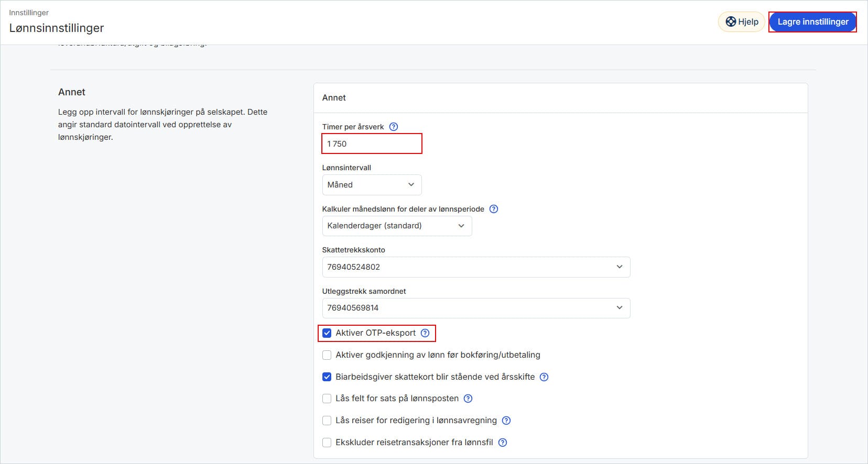The width and height of the screenshot is (868, 464).
Task: Check Lås felt for sats på lønnsposten
Action: (x=327, y=399)
